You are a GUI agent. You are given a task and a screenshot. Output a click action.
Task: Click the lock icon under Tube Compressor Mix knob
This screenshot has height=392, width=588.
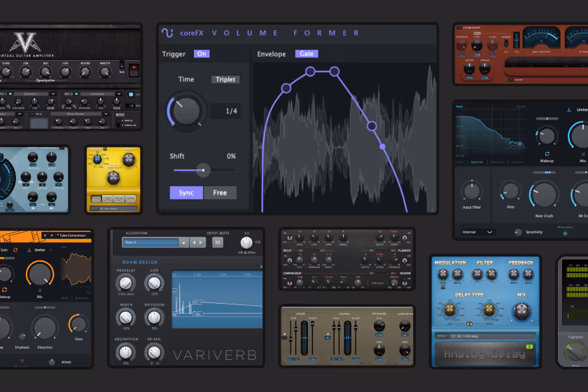coord(40,290)
